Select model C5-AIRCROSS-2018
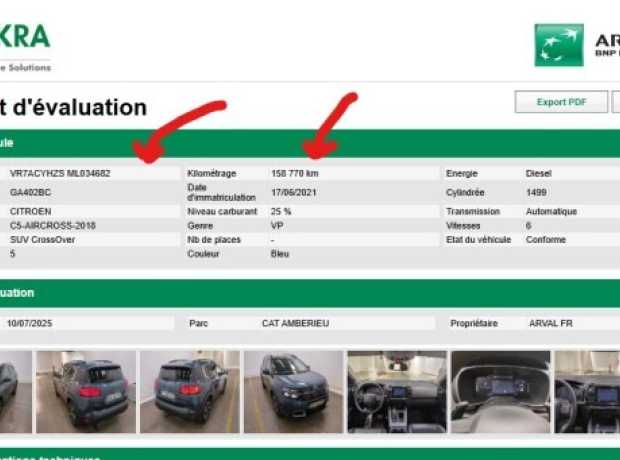The image size is (620, 460). pyautogui.click(x=53, y=225)
